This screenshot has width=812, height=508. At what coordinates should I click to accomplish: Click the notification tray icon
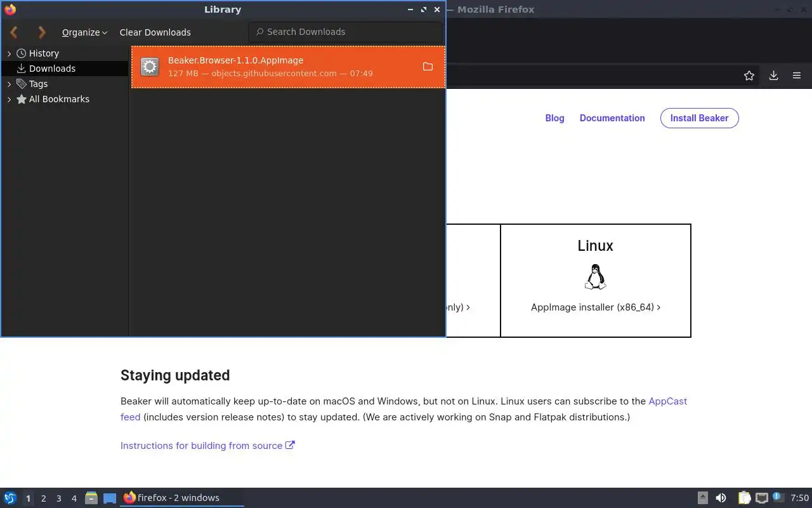point(778,498)
